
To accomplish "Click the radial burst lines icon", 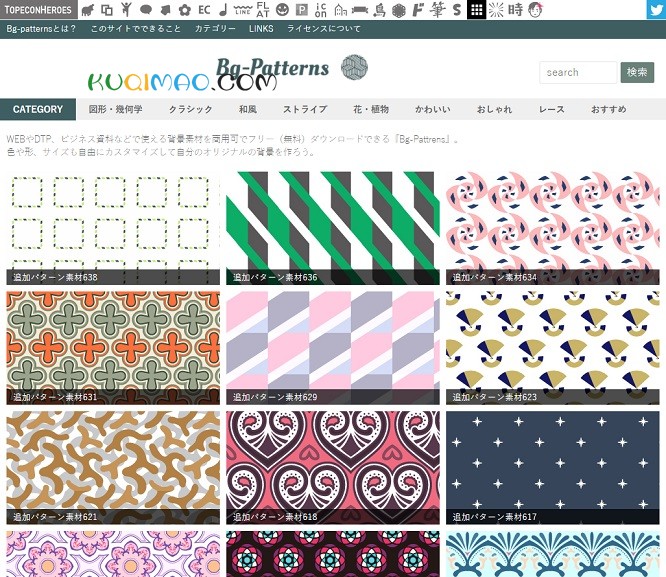I will 496,9.
